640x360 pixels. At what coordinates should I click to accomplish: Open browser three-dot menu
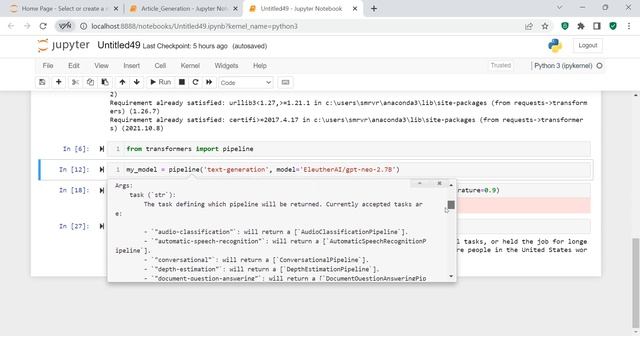(x=629, y=26)
